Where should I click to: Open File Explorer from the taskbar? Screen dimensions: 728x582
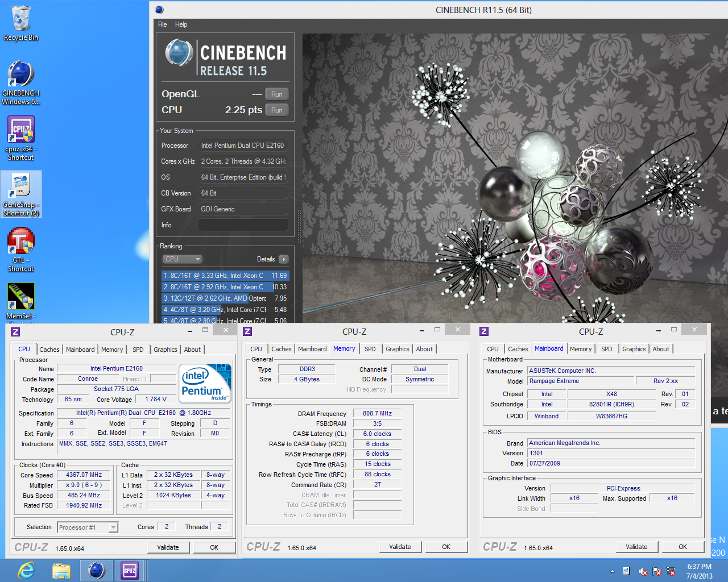point(61,570)
